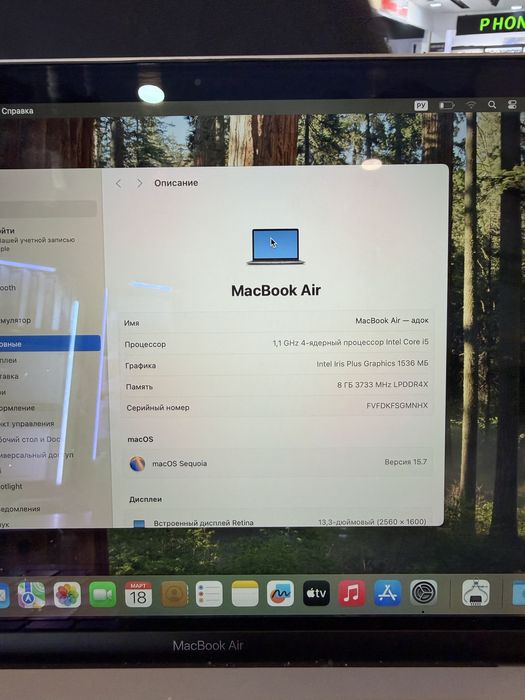Click the System Settings gear in Dock
Screen dimensions: 525x700
point(423,592)
